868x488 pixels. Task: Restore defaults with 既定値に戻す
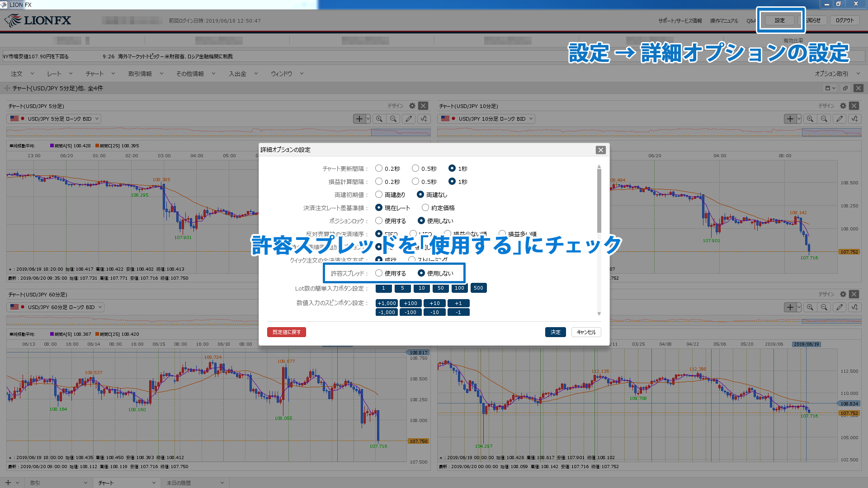287,332
